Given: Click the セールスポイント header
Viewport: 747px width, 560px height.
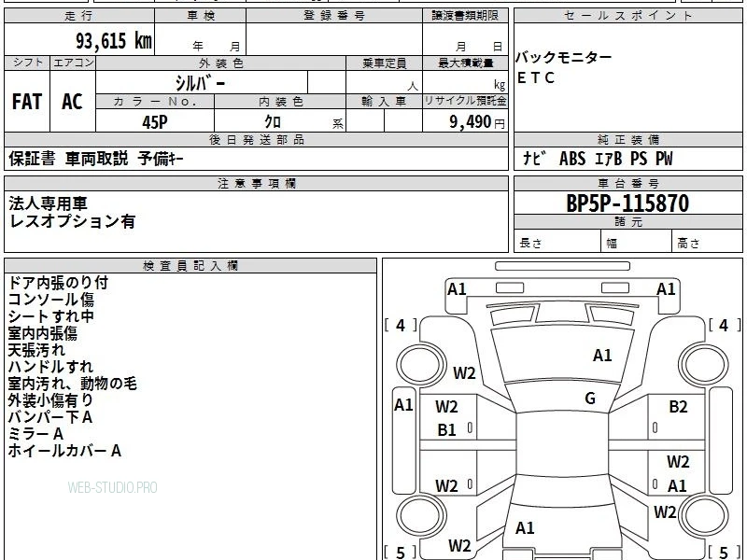Looking at the screenshot, I should (x=627, y=15).
